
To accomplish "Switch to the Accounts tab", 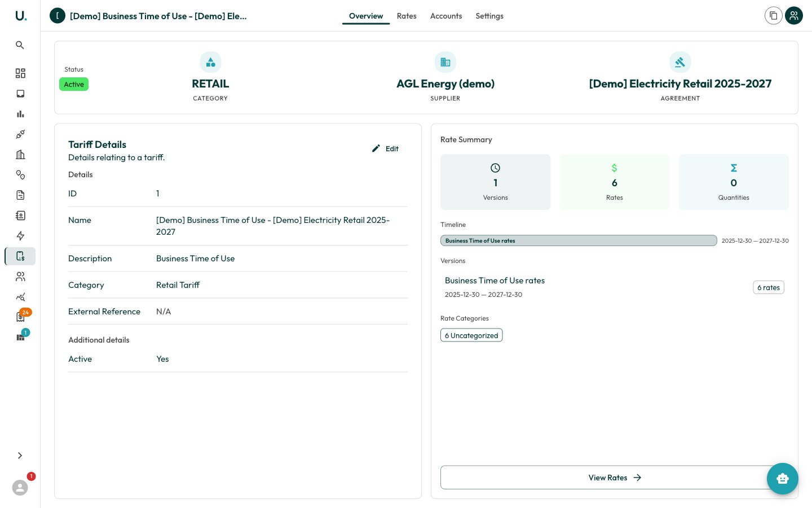I will (446, 16).
